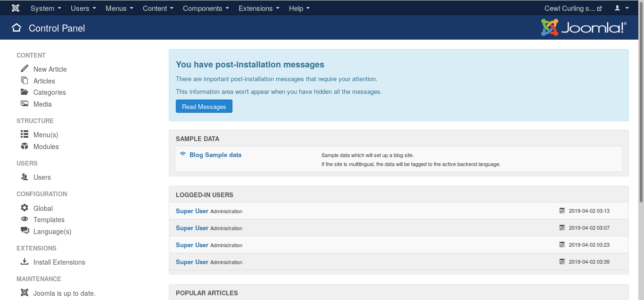Click the gear icon for Global configuration
Image resolution: width=644 pixels, height=300 pixels.
click(x=25, y=208)
